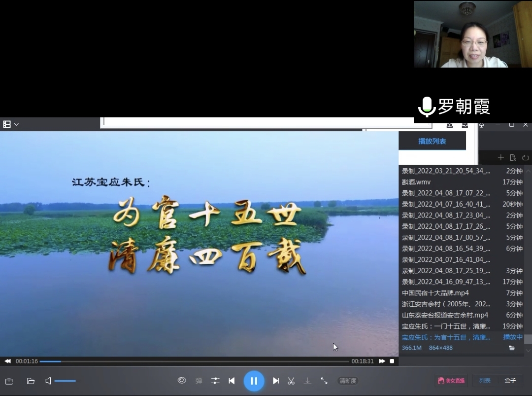Image resolution: width=532 pixels, height=396 pixels.
Task: Open the current file's folder location
Action: [512, 348]
